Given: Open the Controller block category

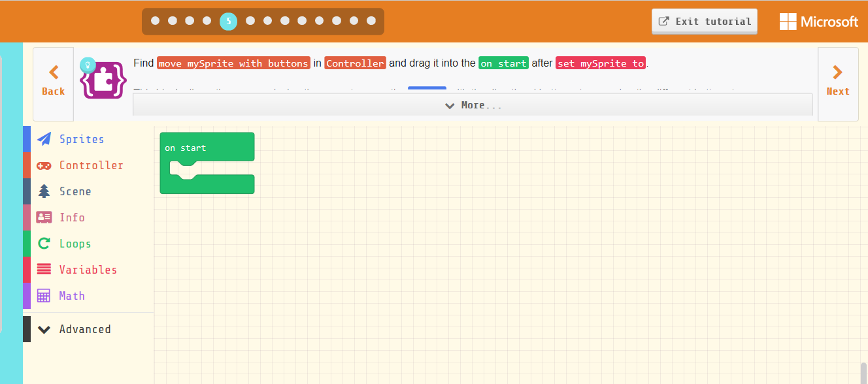Looking at the screenshot, I should [88, 165].
